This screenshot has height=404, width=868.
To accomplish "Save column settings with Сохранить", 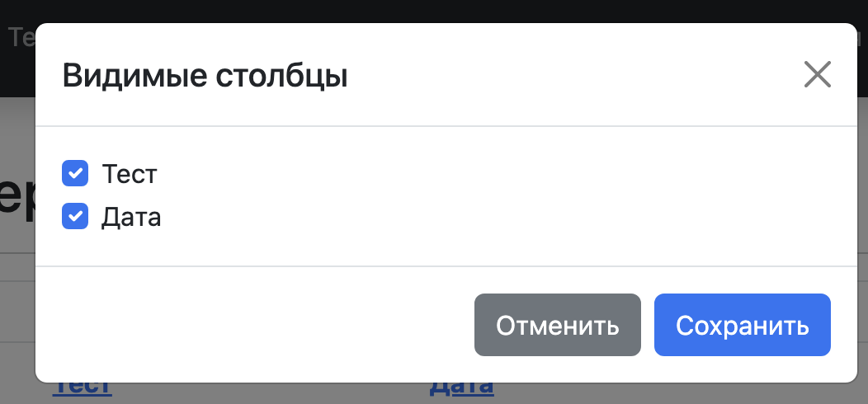I will coord(742,326).
